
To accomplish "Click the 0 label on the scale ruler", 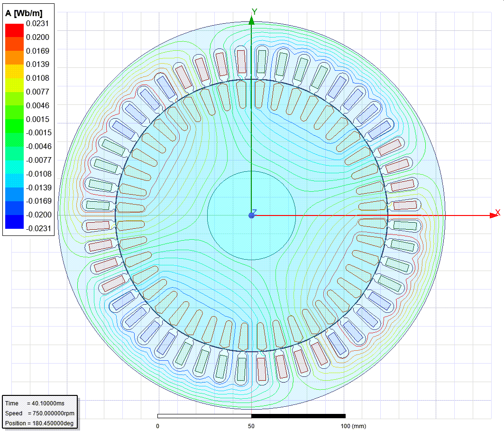I will [x=156, y=427].
